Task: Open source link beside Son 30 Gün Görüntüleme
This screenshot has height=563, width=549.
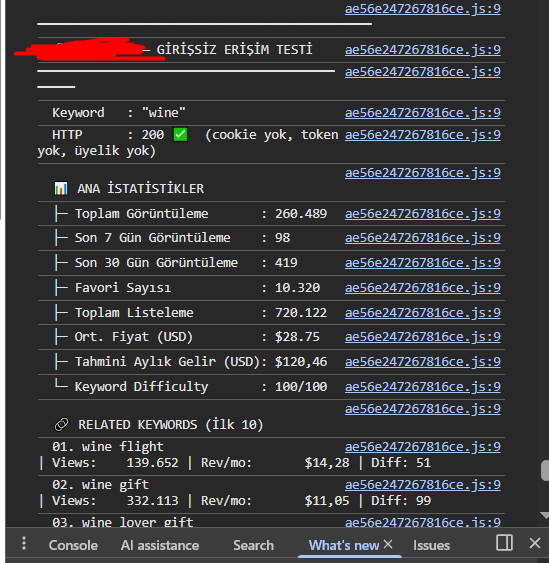Action: (423, 262)
